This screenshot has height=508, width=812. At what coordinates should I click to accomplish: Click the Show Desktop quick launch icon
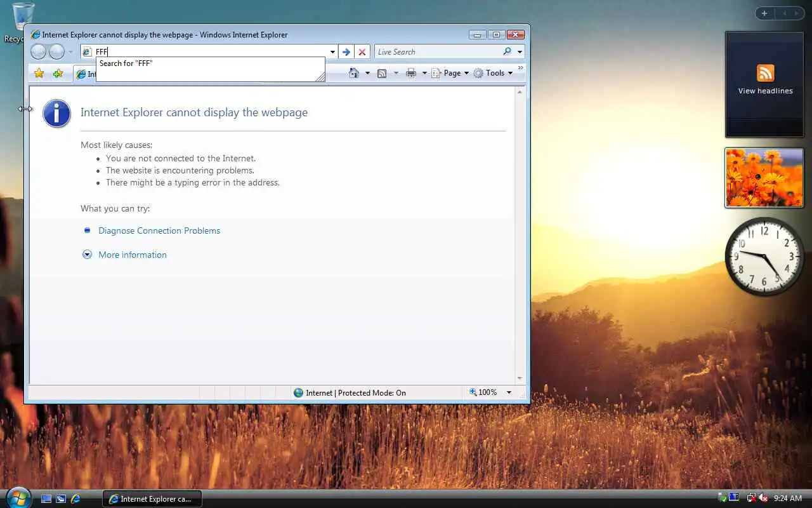click(x=46, y=499)
